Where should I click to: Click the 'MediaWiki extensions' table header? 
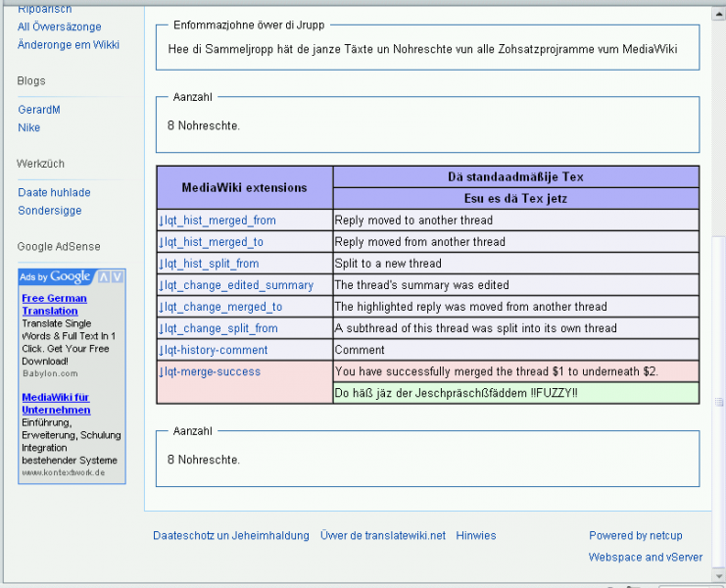[245, 187]
